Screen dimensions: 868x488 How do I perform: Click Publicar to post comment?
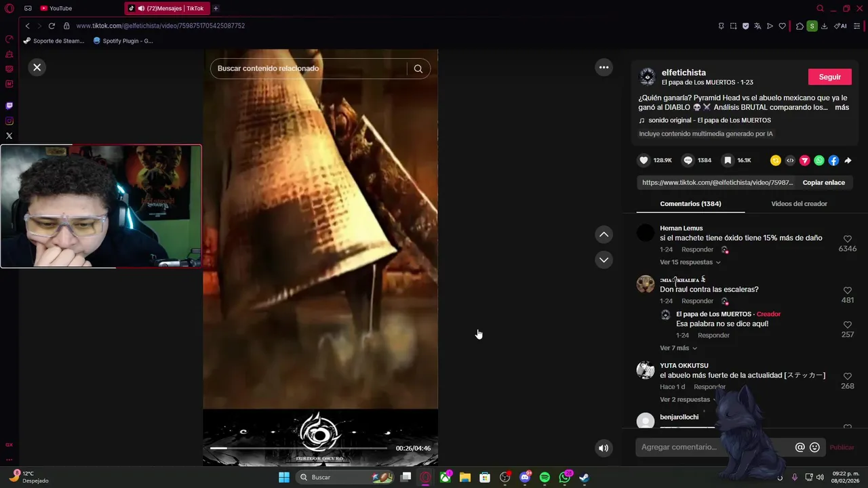click(842, 447)
